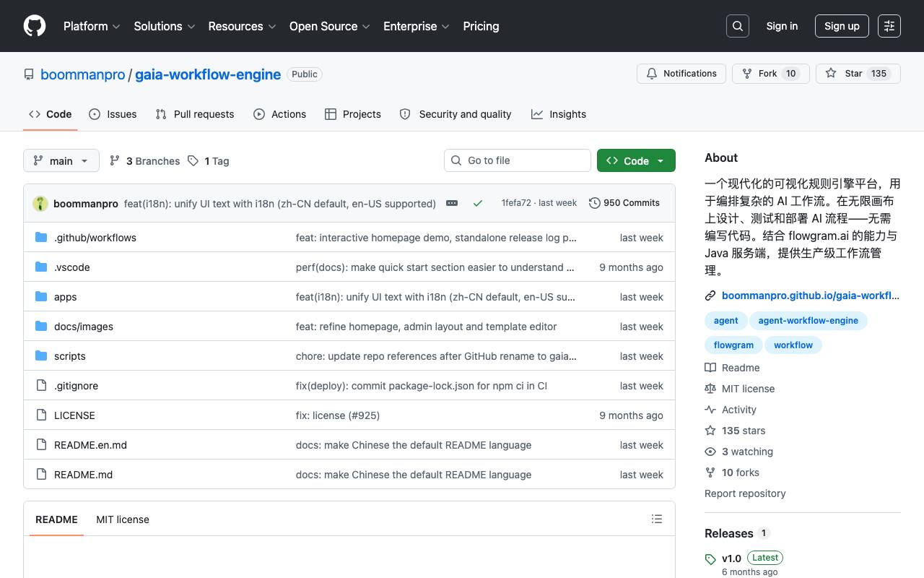Click the .github/workflows folder icon
The height and width of the screenshot is (578, 924).
[x=41, y=238]
